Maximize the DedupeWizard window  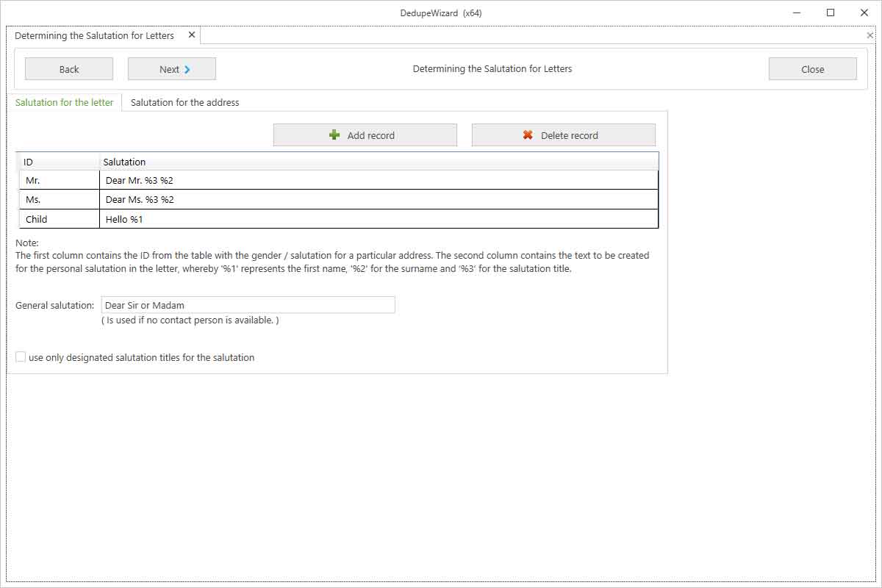pos(831,12)
